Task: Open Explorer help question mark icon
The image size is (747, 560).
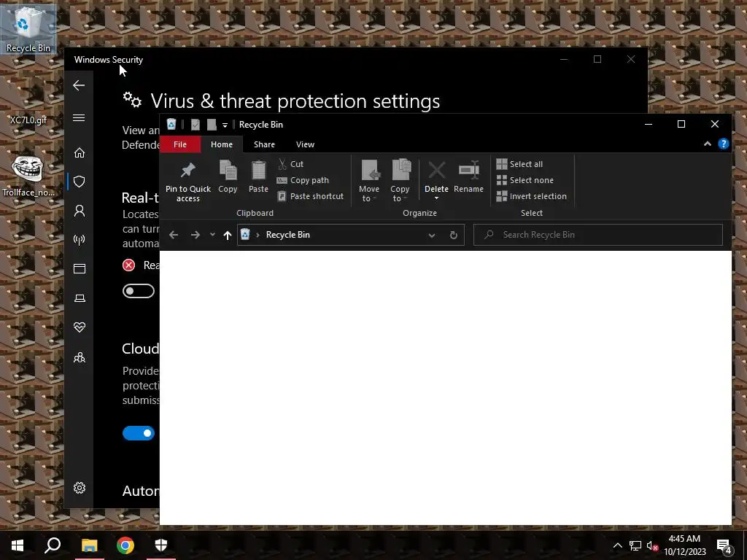Action: pyautogui.click(x=723, y=144)
